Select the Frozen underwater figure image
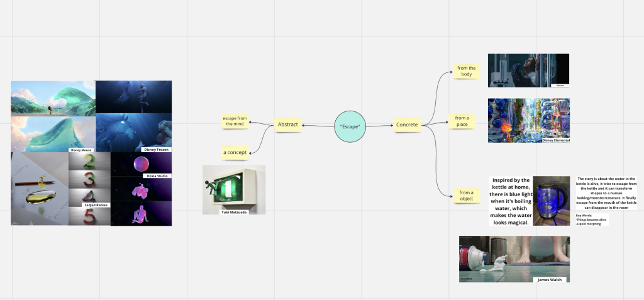The image size is (644, 300). tap(133, 97)
